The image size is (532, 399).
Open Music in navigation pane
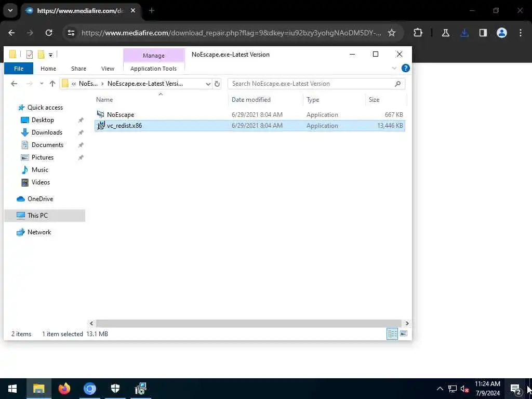pyautogui.click(x=39, y=170)
